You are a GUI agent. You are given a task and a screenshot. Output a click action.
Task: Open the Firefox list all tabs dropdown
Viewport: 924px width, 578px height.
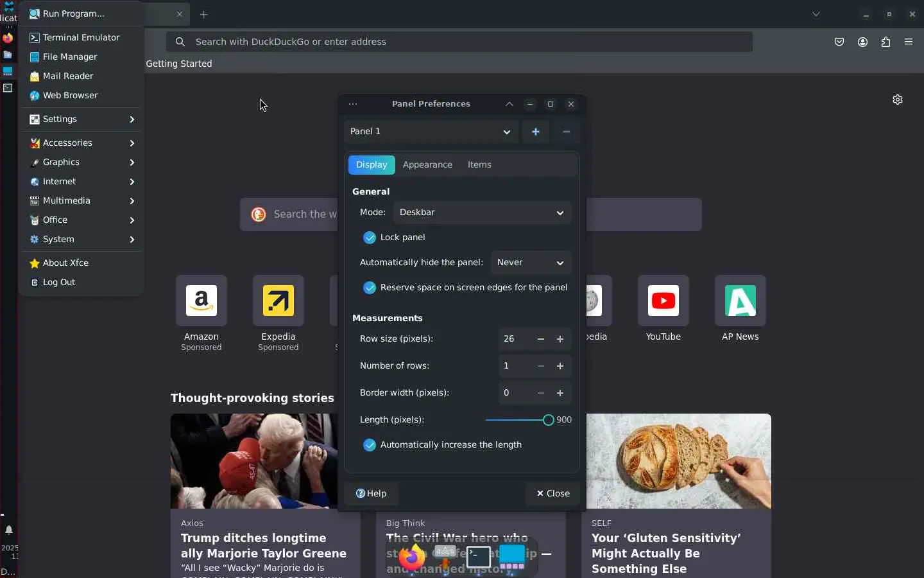click(816, 14)
